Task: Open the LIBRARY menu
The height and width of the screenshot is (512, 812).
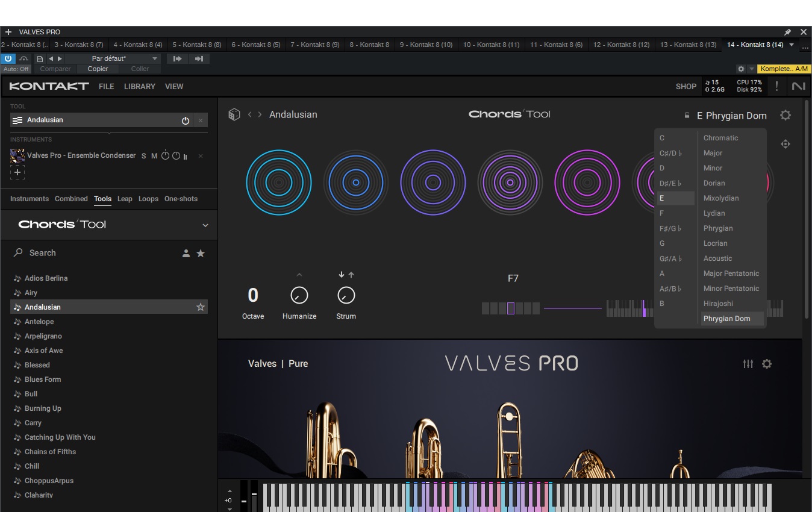Action: pyautogui.click(x=140, y=86)
